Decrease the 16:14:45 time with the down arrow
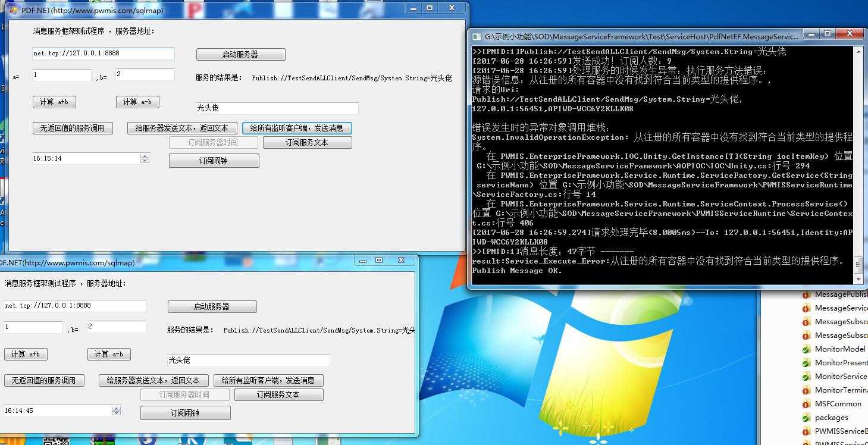Screen dimensions: 868x445 [x=116, y=413]
